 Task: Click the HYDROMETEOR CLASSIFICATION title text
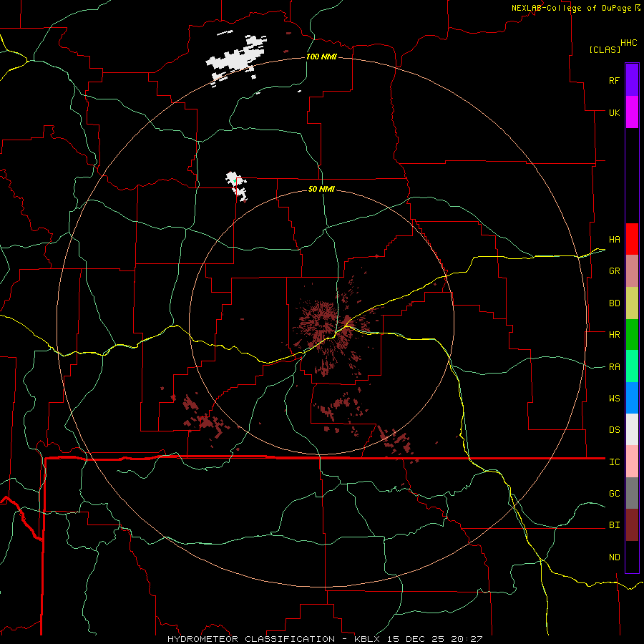[251, 639]
